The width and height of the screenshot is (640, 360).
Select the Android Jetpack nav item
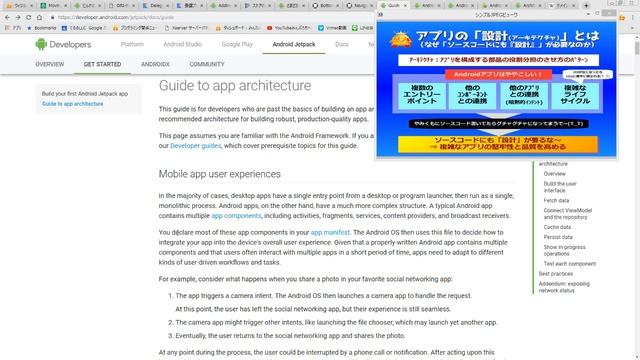[x=294, y=44]
